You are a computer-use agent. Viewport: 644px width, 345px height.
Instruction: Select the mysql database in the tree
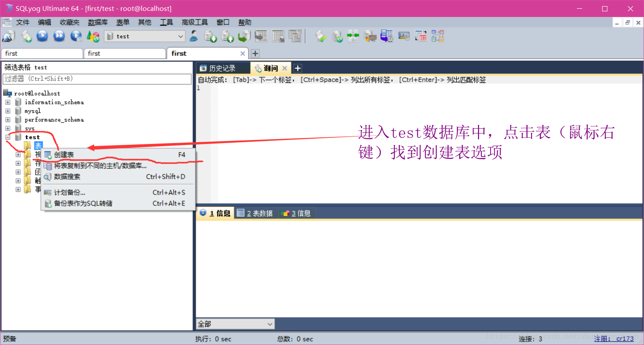tap(33, 111)
